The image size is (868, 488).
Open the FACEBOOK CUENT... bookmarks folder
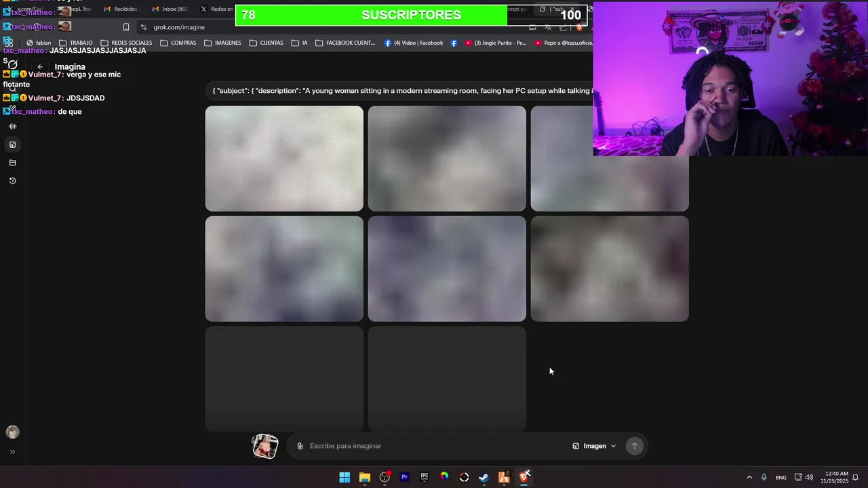pos(345,43)
